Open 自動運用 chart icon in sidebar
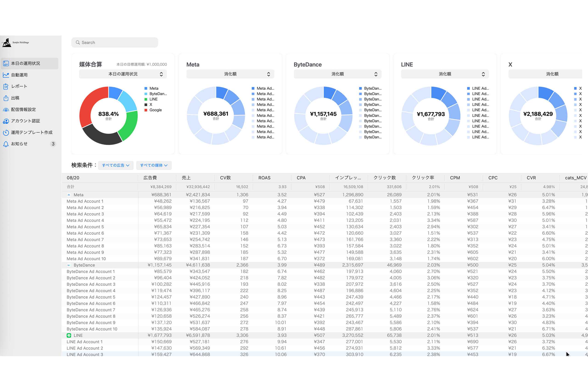 click(6, 75)
